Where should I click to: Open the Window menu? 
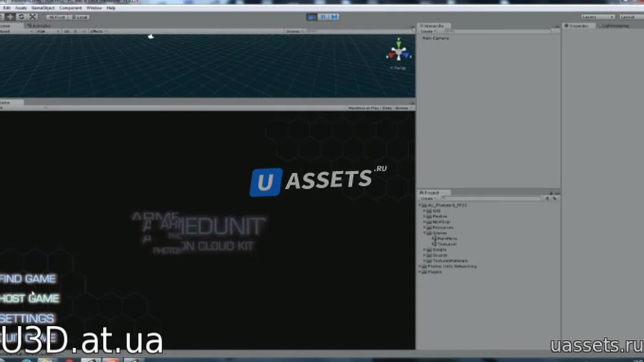point(94,8)
